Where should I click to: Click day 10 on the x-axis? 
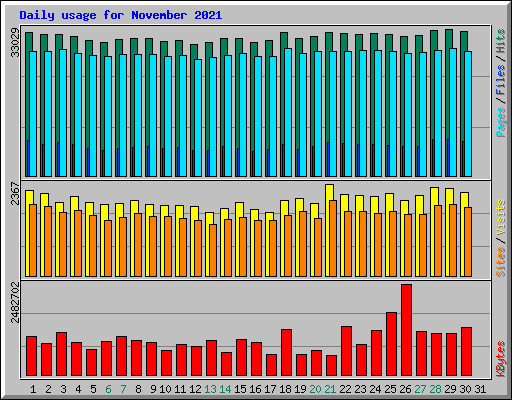[165, 389]
